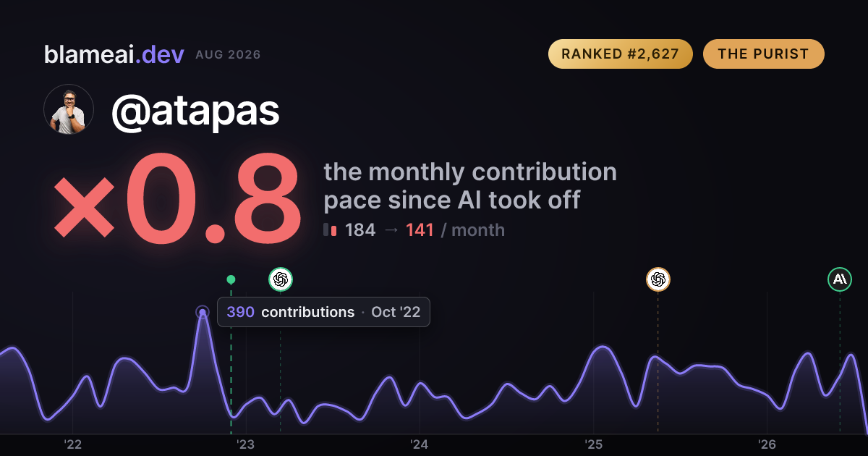The width and height of the screenshot is (868, 456).
Task: Select the '26 year axis label
Action: [x=767, y=444]
